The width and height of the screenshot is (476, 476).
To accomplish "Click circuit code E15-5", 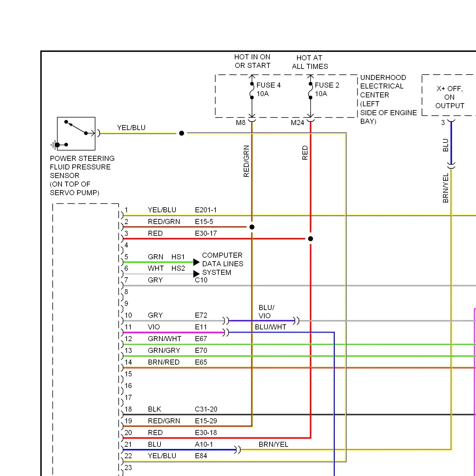I will point(204,222).
